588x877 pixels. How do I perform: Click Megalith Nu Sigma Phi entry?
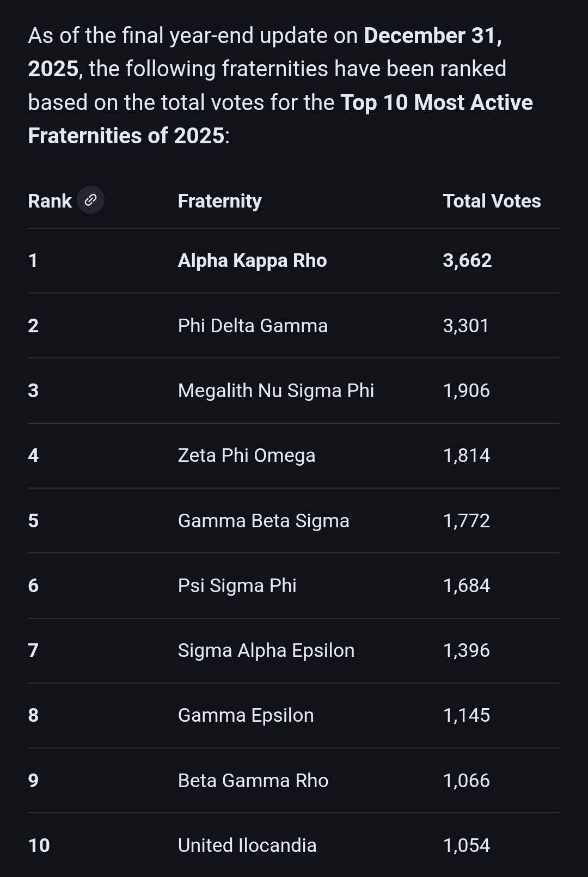click(276, 391)
